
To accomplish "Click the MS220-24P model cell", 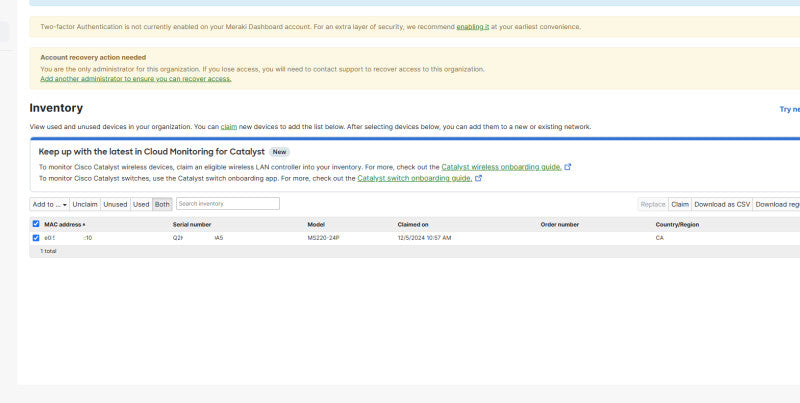I will click(323, 238).
